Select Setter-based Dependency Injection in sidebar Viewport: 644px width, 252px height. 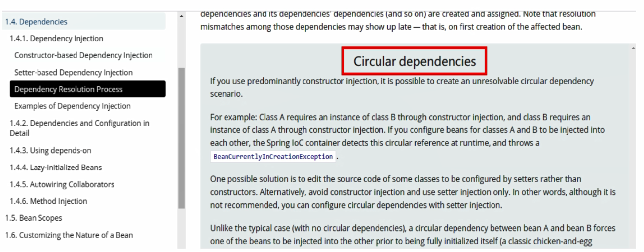point(73,72)
